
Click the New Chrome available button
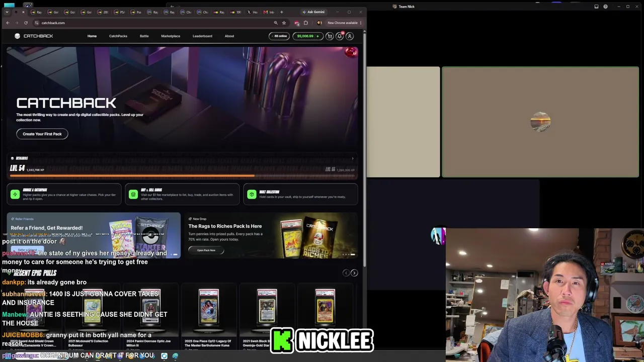click(342, 23)
